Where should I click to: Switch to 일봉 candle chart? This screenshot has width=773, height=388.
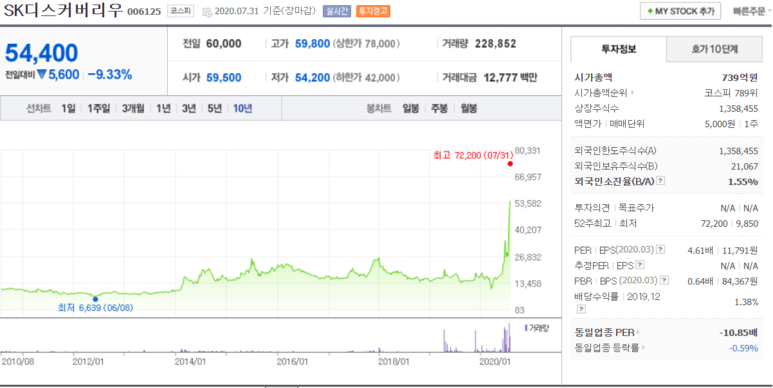(x=410, y=108)
